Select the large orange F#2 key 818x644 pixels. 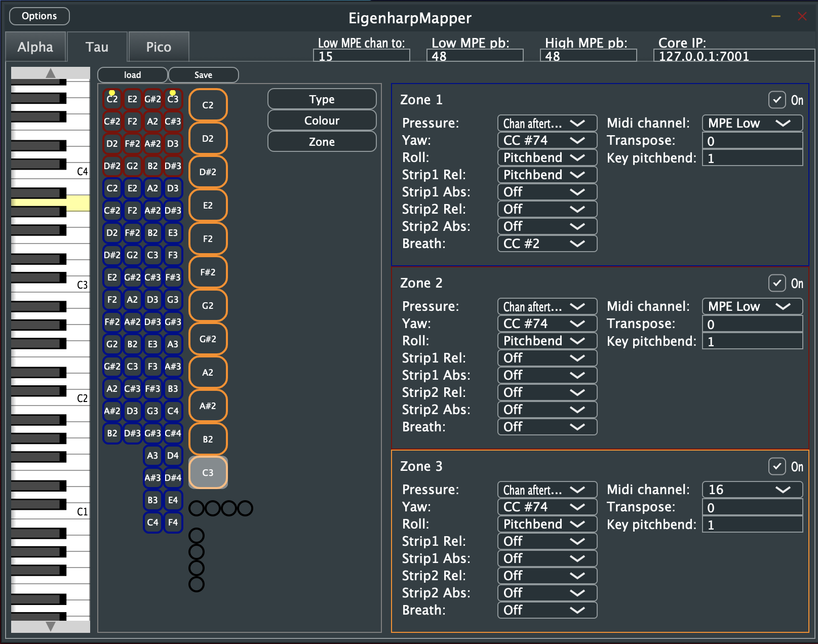208,272
